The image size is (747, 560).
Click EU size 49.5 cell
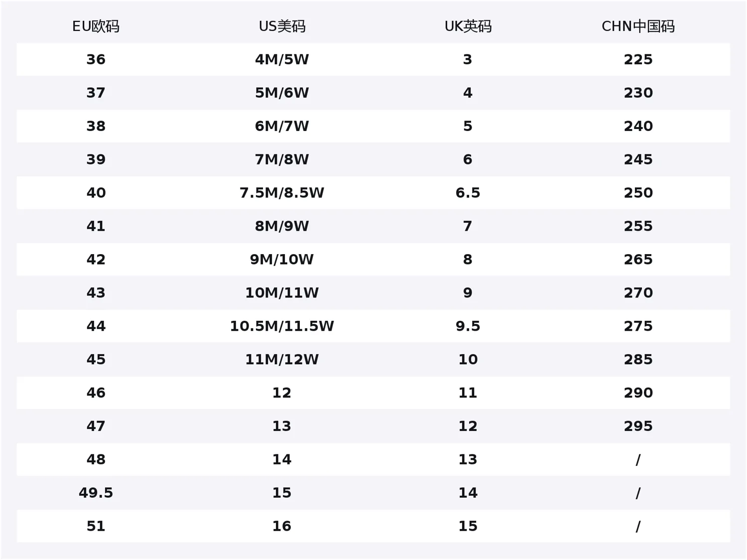pos(96,493)
